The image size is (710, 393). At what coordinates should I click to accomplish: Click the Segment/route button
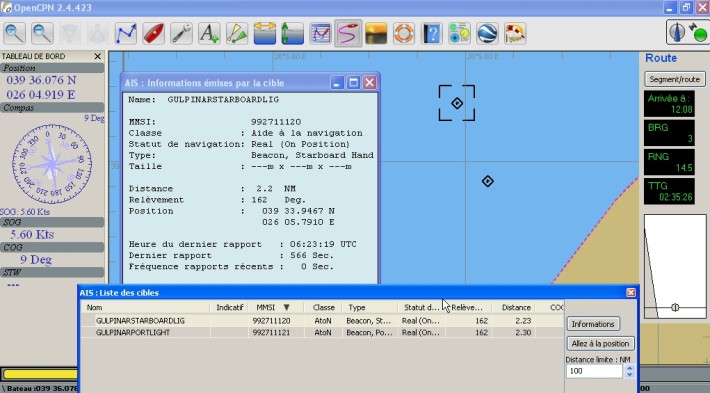(x=675, y=79)
